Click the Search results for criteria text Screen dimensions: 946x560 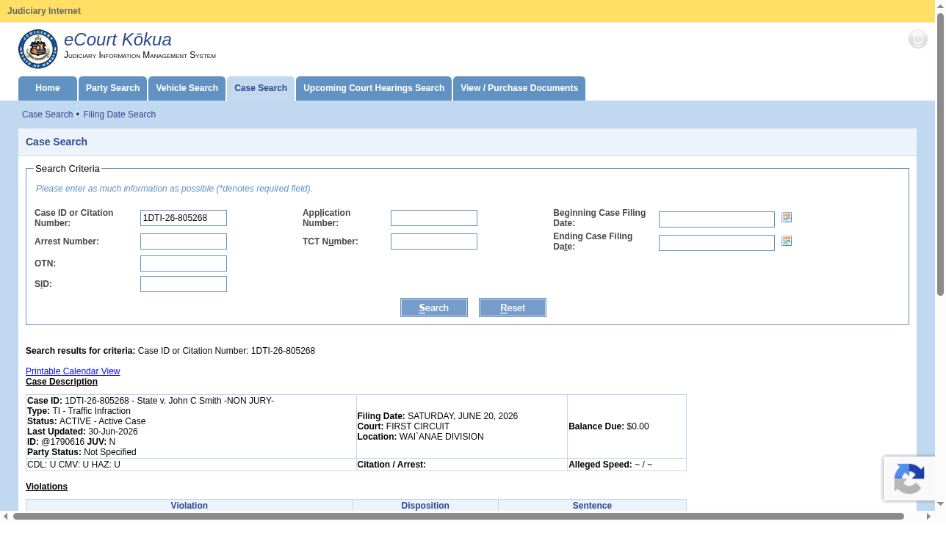click(170, 351)
